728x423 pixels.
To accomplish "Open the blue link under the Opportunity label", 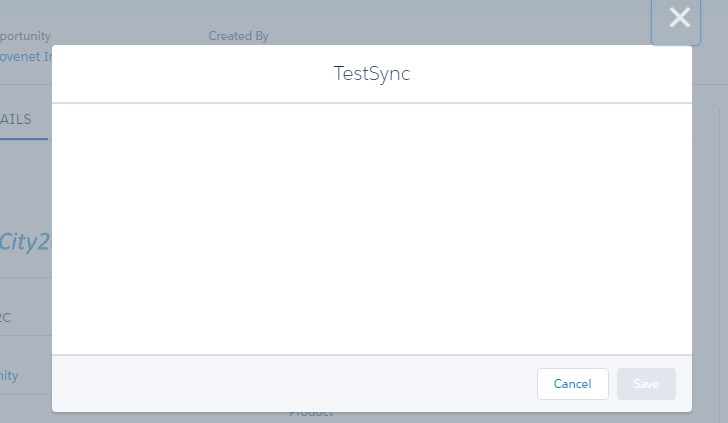I will tap(26, 57).
